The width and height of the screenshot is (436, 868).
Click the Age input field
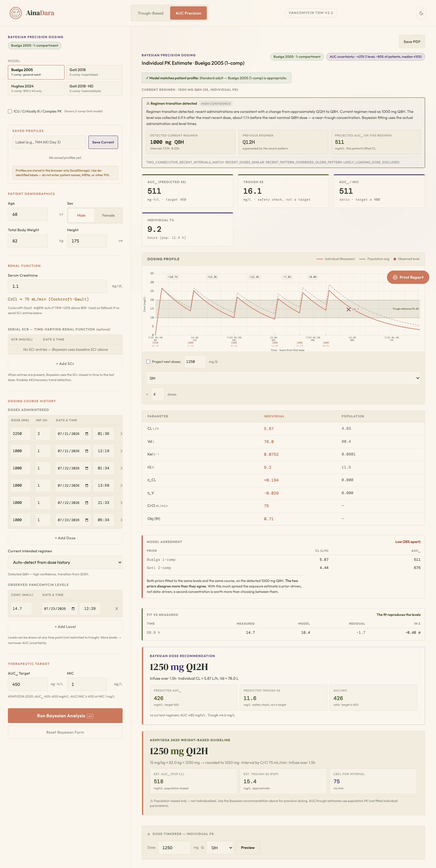[x=28, y=214]
